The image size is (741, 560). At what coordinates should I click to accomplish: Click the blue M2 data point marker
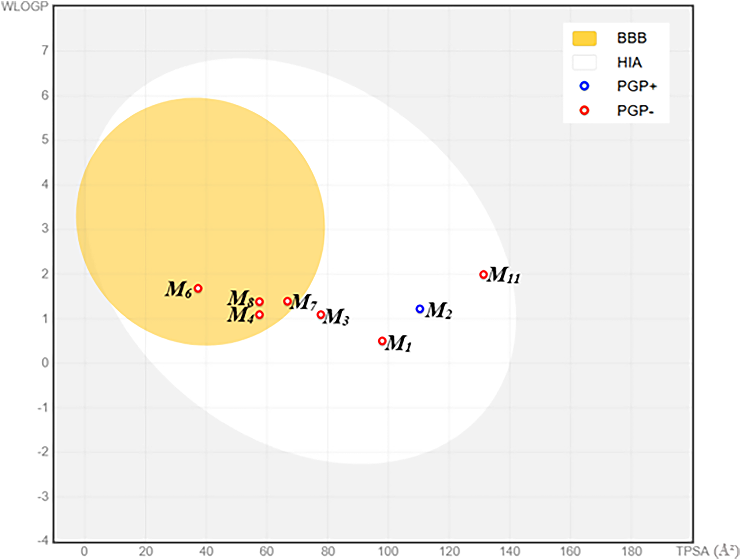pyautogui.click(x=419, y=309)
